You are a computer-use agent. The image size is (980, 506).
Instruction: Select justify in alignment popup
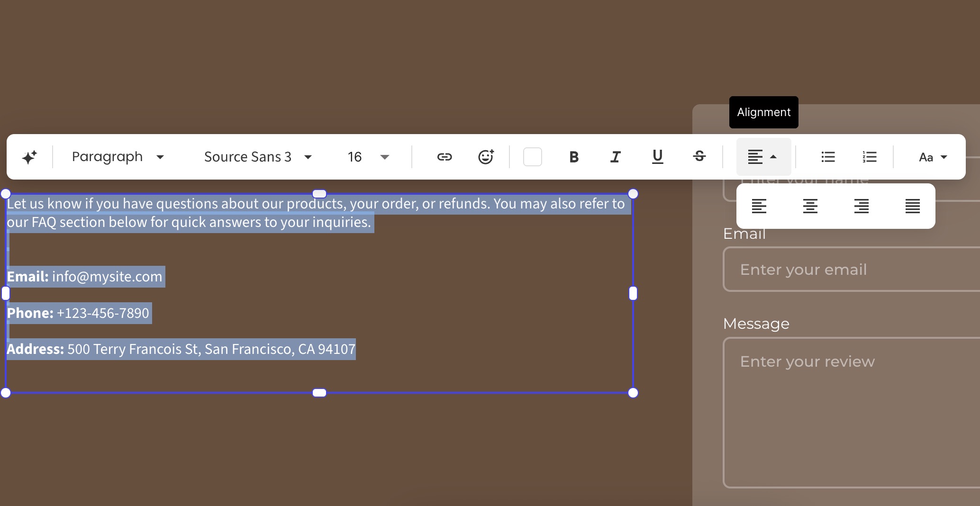pyautogui.click(x=912, y=206)
